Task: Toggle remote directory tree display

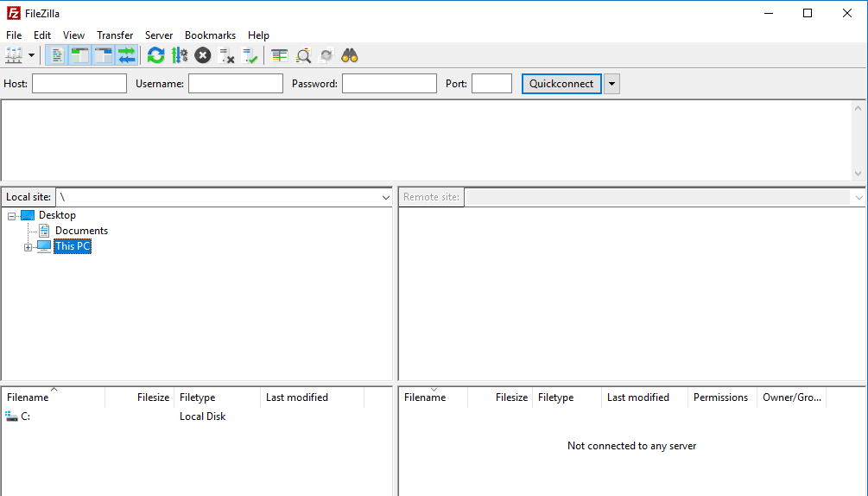Action: point(104,55)
